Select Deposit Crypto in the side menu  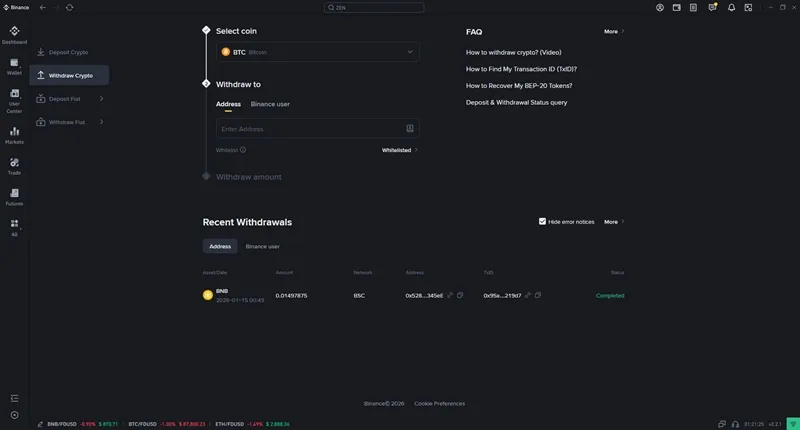pyautogui.click(x=68, y=52)
